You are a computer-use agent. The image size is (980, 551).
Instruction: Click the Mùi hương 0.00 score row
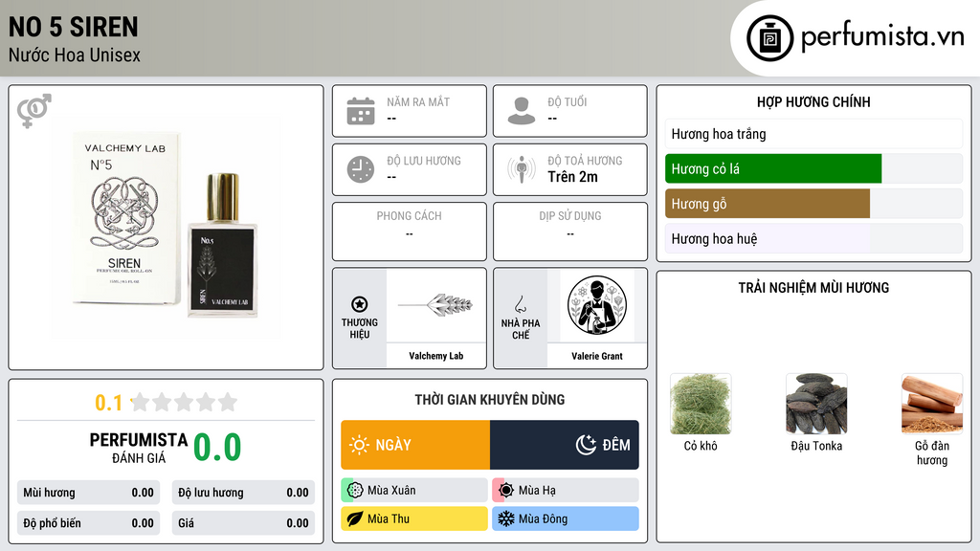click(x=88, y=493)
